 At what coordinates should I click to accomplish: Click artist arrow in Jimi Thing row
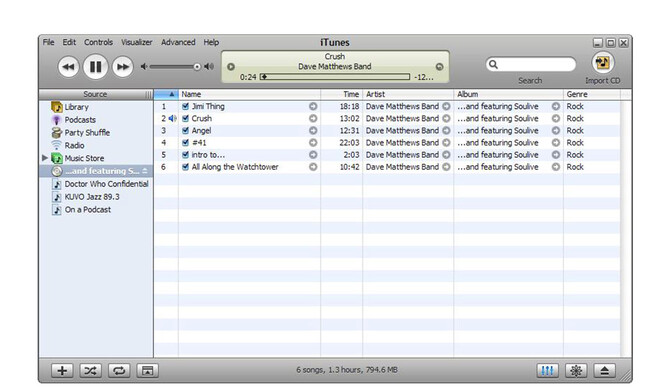tap(446, 106)
